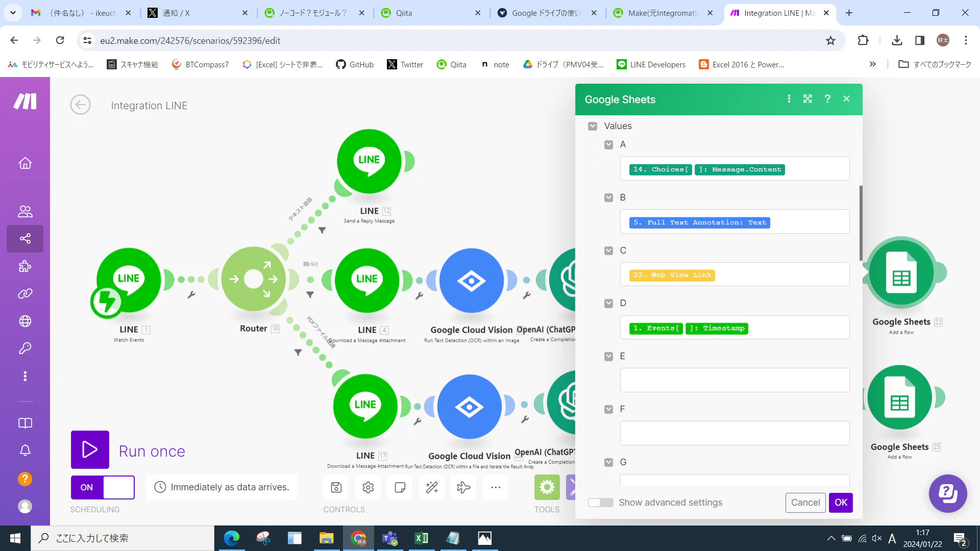The width and height of the screenshot is (980, 551).
Task: Select the LINE module numbered 17
Action: (x=365, y=406)
